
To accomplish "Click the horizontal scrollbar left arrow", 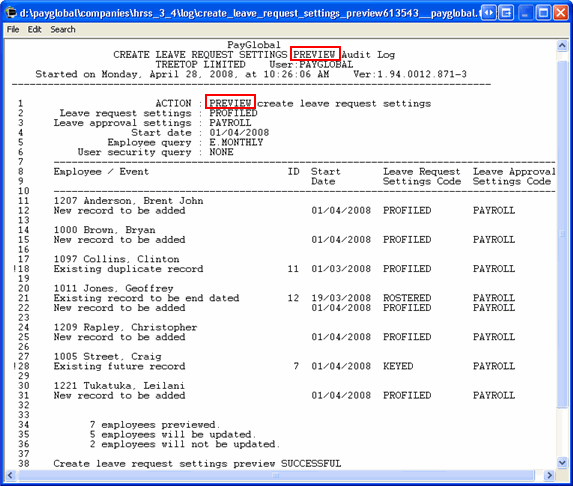I will pyautogui.click(x=11, y=475).
